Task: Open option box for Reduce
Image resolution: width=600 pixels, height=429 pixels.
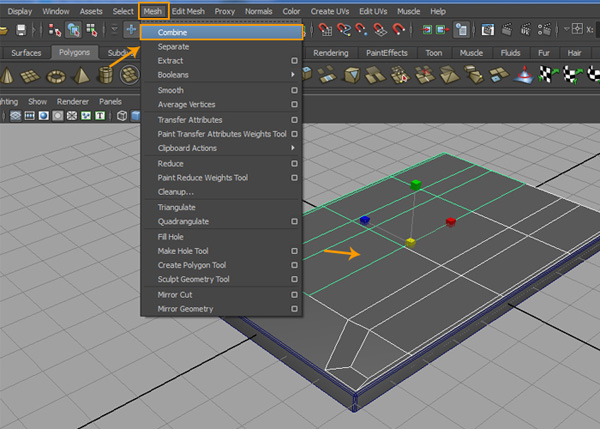Action: pos(294,163)
